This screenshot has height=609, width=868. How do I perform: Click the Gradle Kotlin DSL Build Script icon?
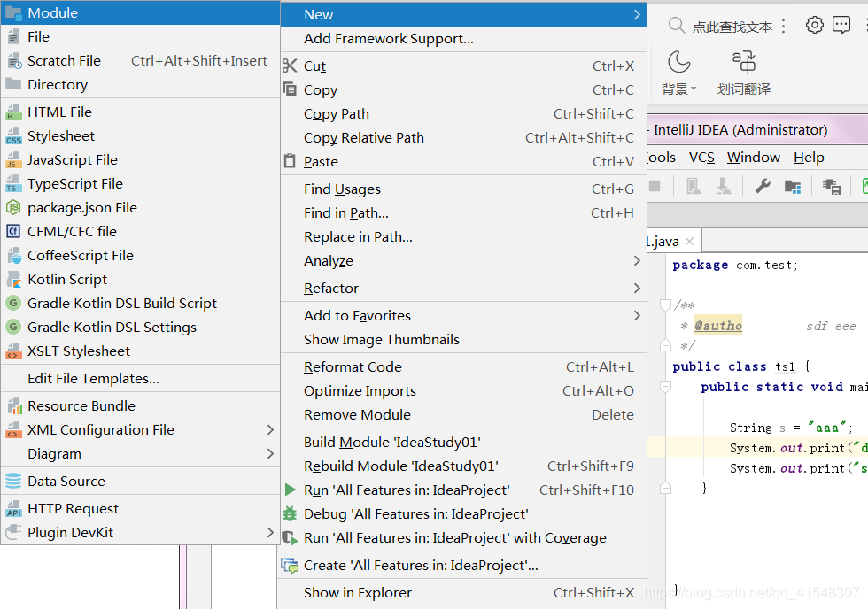click(x=13, y=303)
